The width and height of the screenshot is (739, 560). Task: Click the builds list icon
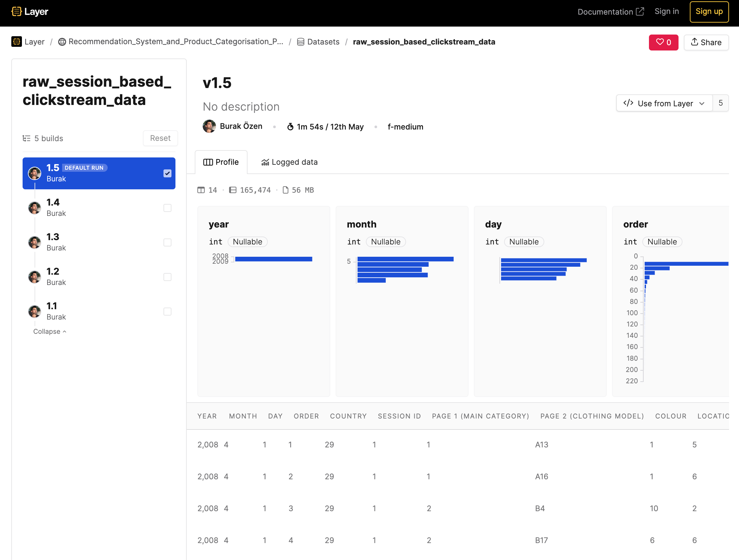pos(26,138)
